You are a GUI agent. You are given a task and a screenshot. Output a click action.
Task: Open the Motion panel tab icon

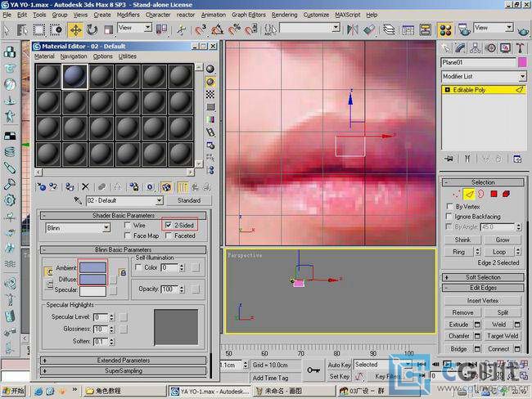[490, 48]
